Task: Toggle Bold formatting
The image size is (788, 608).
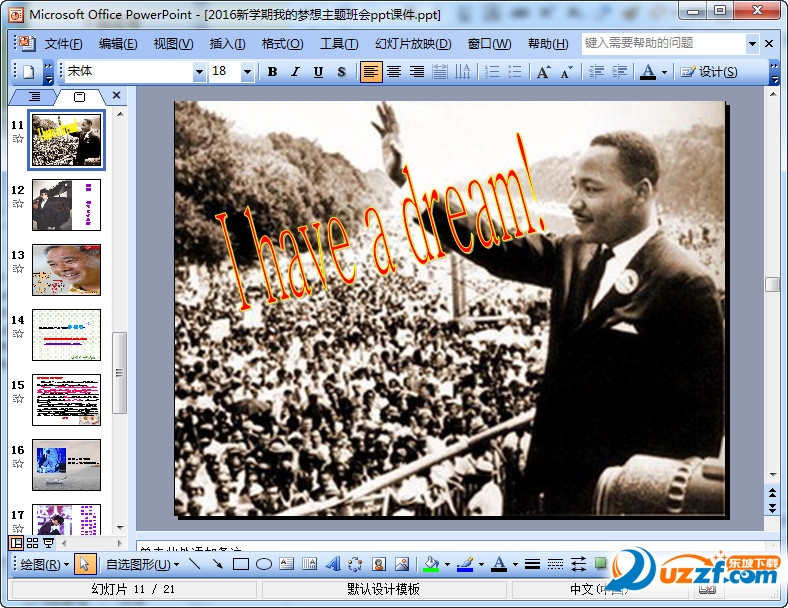Action: [272, 72]
